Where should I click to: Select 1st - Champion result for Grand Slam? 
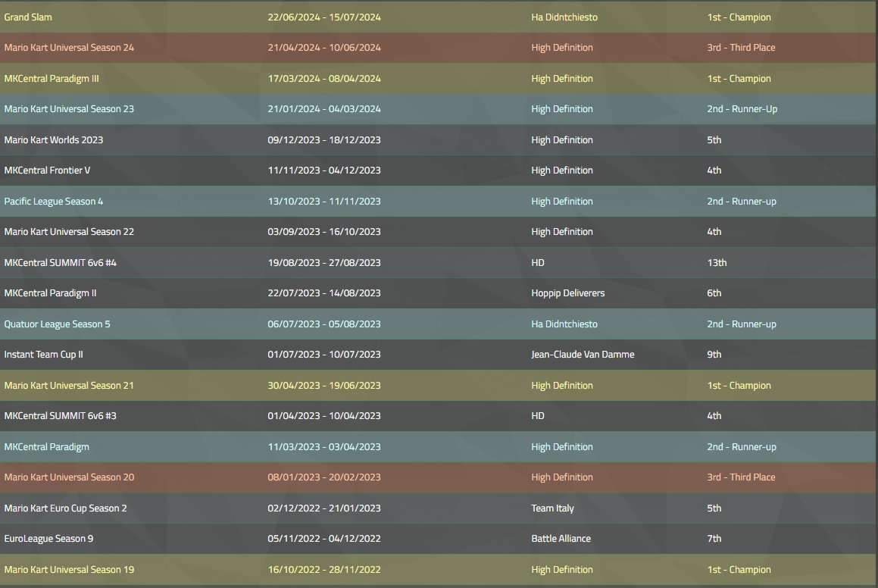[x=739, y=17]
